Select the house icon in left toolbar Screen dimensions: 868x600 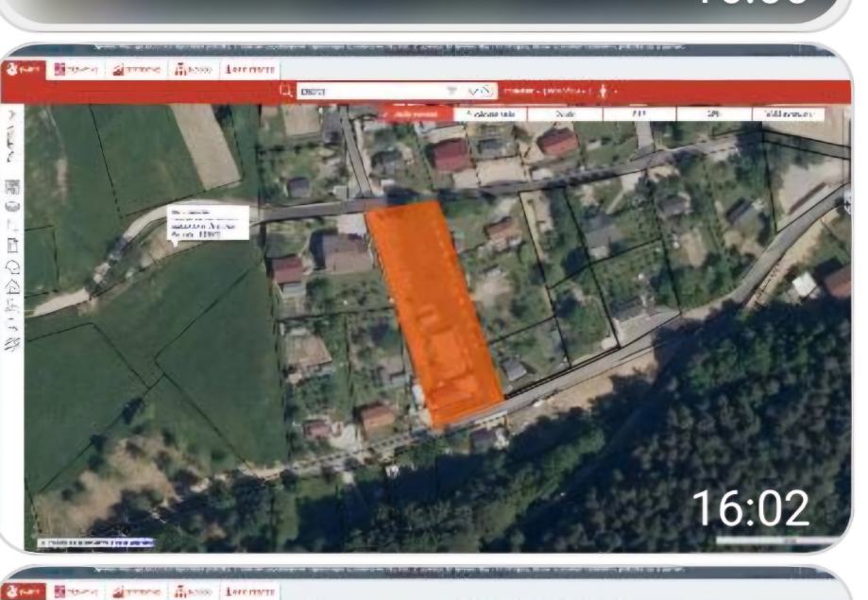click(x=12, y=283)
